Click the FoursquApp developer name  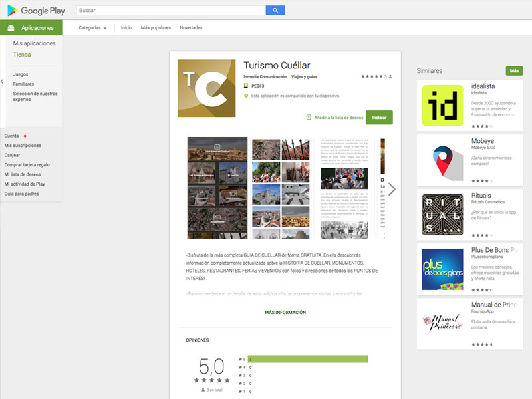[483, 311]
